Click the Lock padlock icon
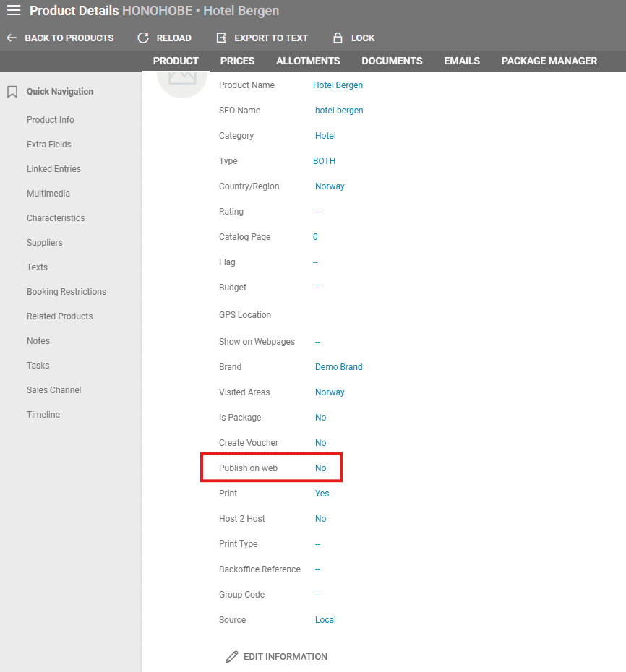This screenshot has width=626, height=672. click(x=337, y=38)
